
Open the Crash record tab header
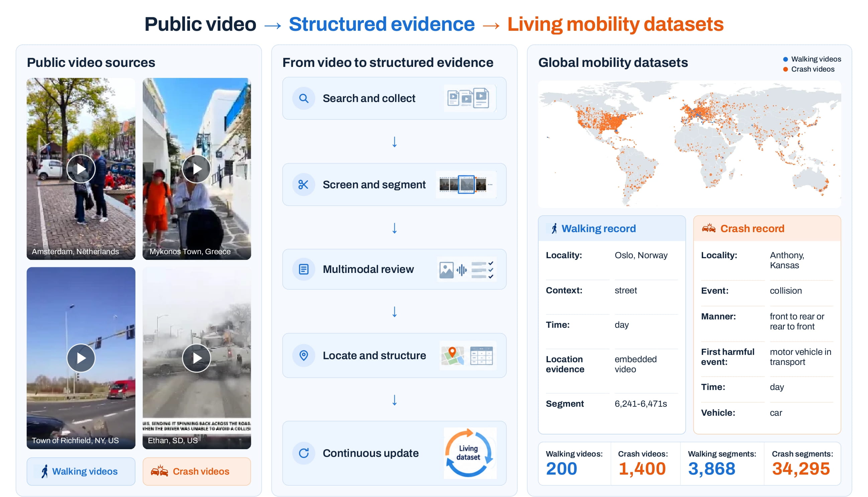tap(767, 228)
